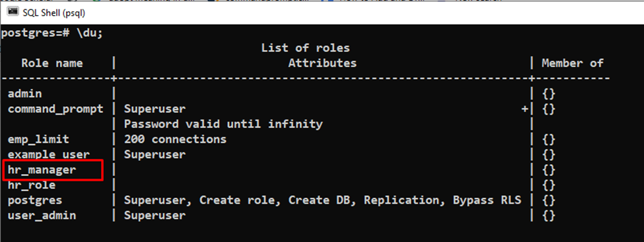Click the postgres role name in list
This screenshot has width=644, height=242.
click(35, 200)
